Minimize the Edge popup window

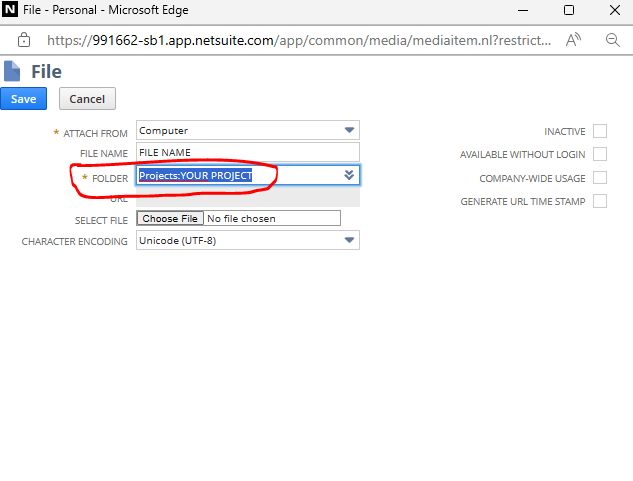521,10
